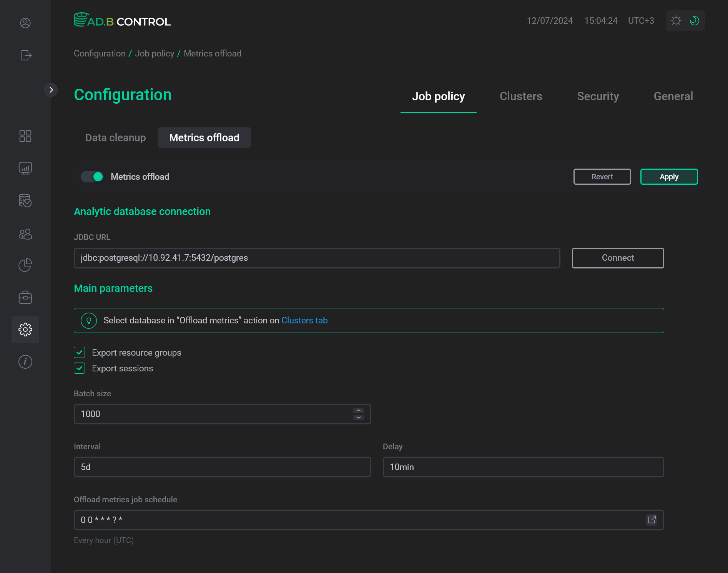Increase Batch size with up arrow
The width and height of the screenshot is (728, 573).
358,411
